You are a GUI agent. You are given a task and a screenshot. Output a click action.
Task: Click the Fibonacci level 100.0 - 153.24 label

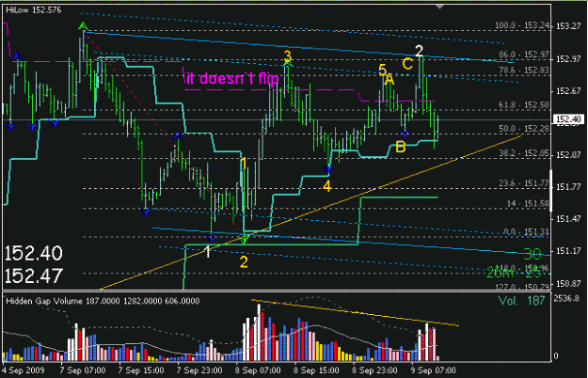(522, 25)
